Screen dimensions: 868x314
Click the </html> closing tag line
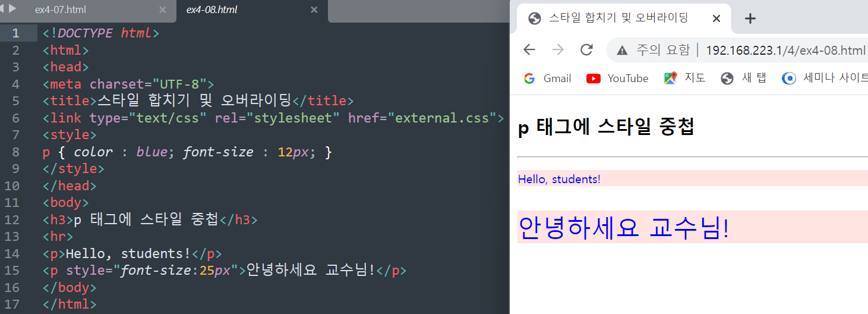(70, 304)
